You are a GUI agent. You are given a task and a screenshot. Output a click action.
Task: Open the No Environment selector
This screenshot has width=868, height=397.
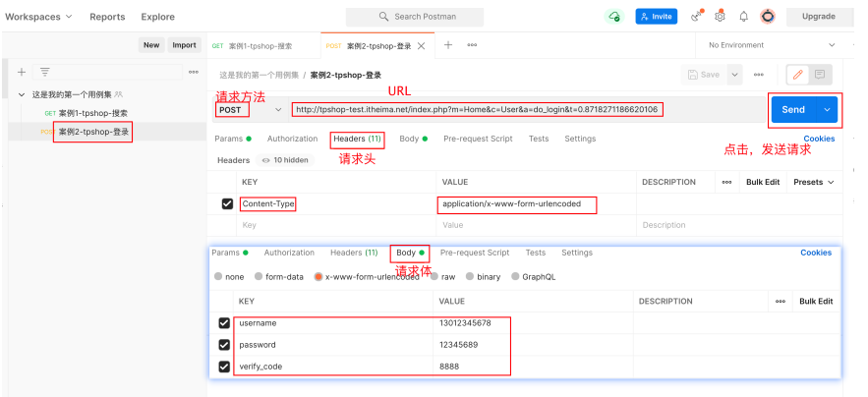772,45
